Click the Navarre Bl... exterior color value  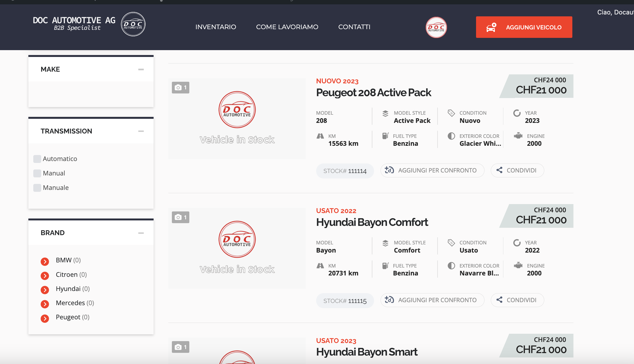coord(479,273)
